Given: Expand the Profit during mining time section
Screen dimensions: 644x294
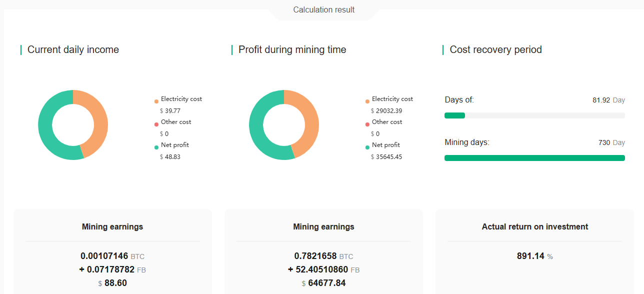Looking at the screenshot, I should pyautogui.click(x=291, y=49).
